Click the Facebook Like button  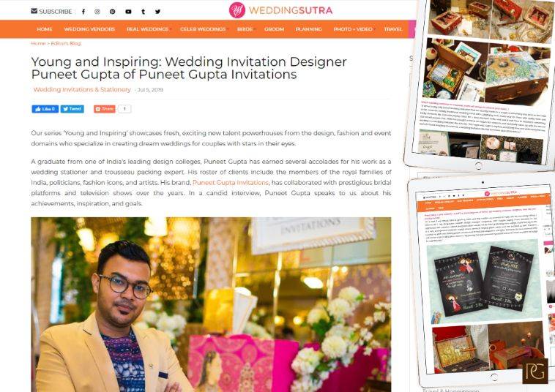[x=45, y=109]
